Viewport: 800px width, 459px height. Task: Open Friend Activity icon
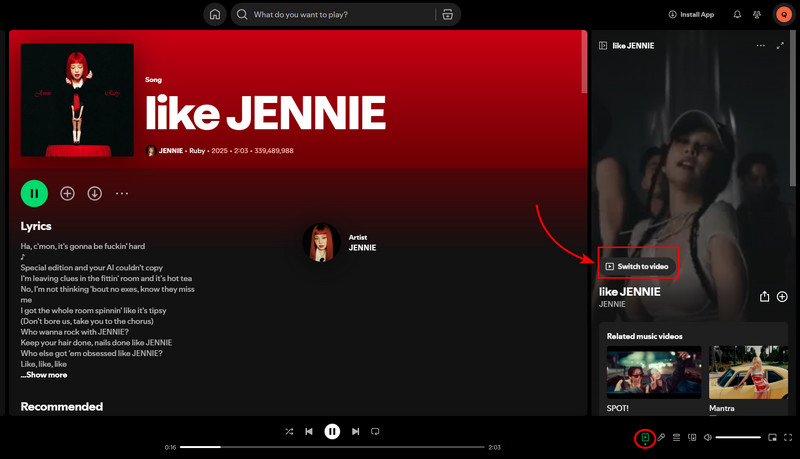[757, 15]
